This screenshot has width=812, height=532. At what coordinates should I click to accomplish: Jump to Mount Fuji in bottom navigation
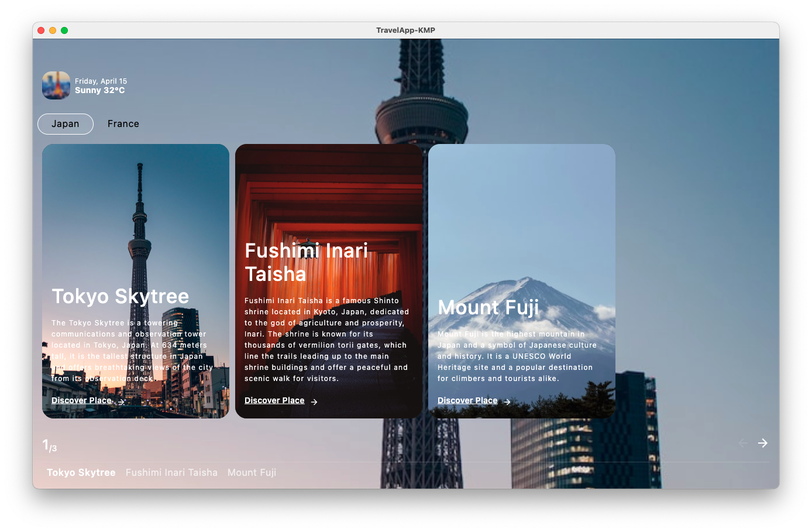[x=252, y=472]
